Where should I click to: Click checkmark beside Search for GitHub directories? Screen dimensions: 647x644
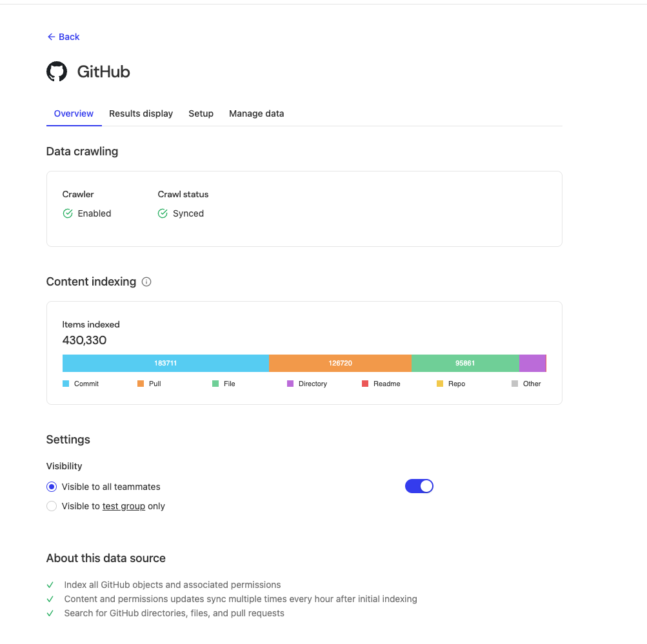50,614
